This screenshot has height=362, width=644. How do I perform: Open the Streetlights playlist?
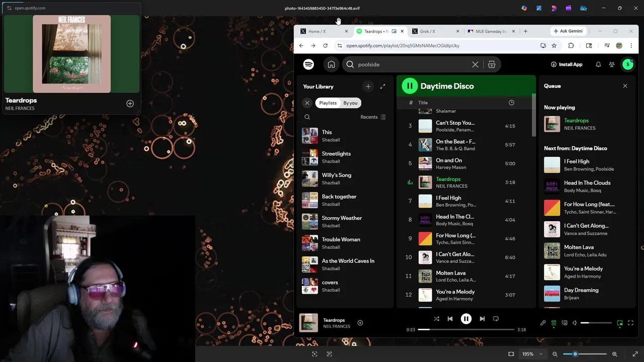coord(345,157)
